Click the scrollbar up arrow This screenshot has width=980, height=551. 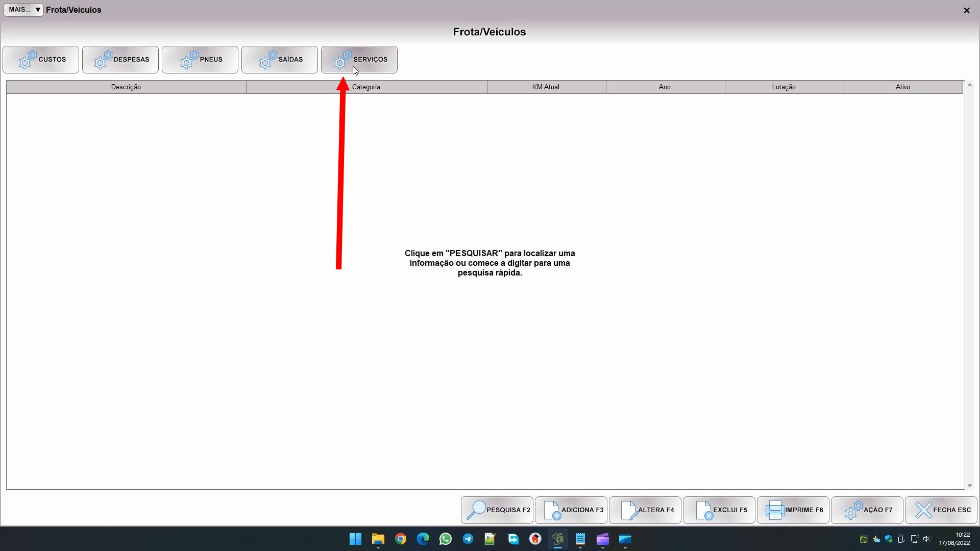970,85
